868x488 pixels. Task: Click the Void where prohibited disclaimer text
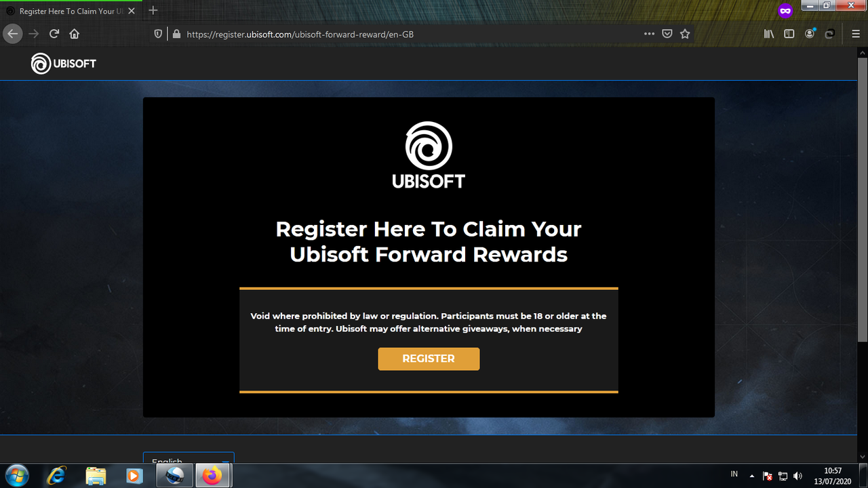pyautogui.click(x=429, y=323)
